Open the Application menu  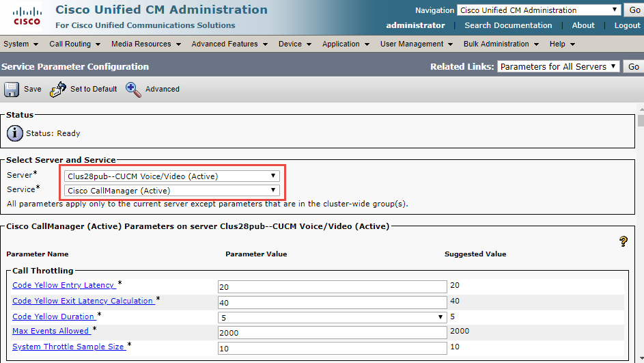[x=346, y=44]
